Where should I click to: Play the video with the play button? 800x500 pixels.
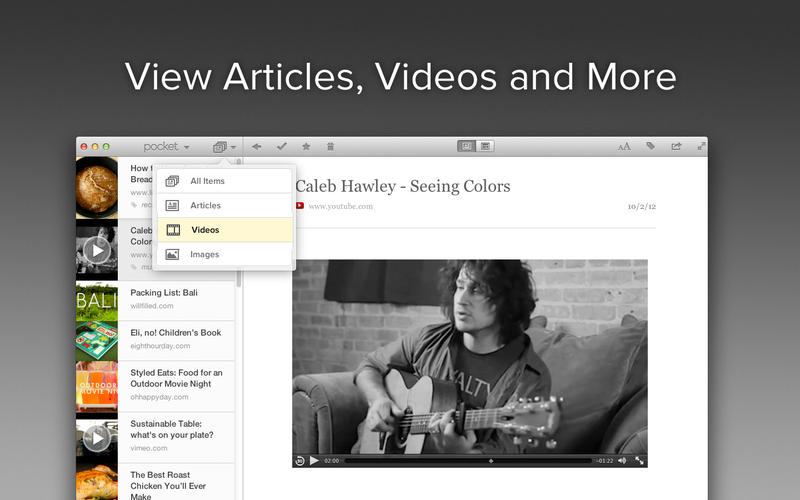(314, 461)
